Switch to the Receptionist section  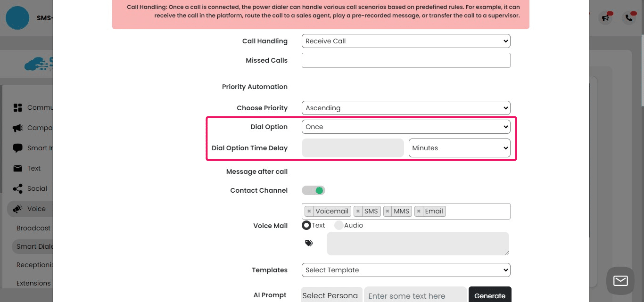point(34,265)
